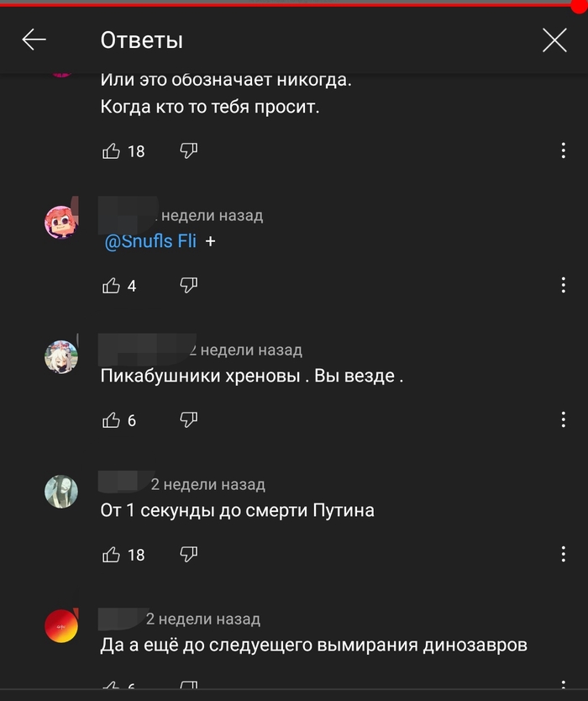Image resolution: width=588 pixels, height=701 pixels.
Task: Dislike the '@Snufls Fli +' reply
Action: point(188,285)
